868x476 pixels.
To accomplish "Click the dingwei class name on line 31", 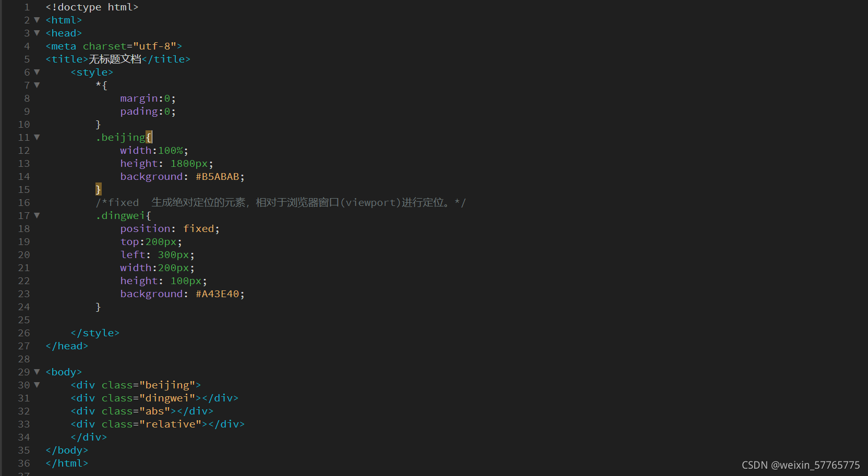I will point(168,398).
